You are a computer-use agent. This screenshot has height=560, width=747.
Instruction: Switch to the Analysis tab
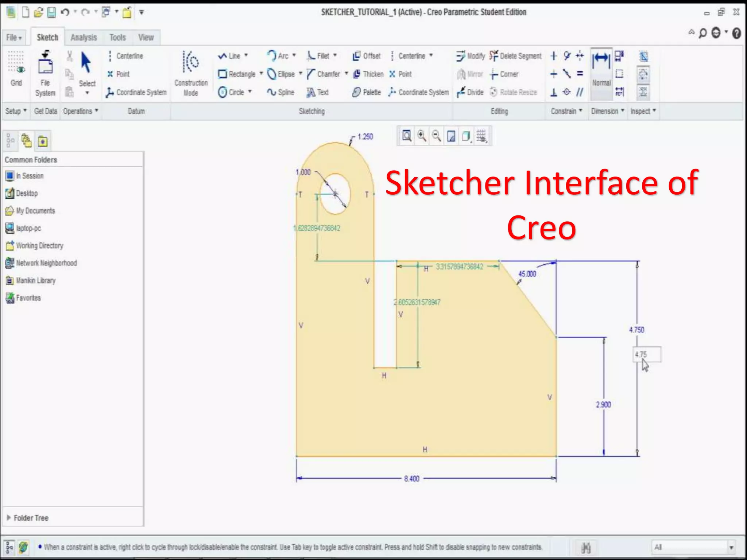click(84, 37)
